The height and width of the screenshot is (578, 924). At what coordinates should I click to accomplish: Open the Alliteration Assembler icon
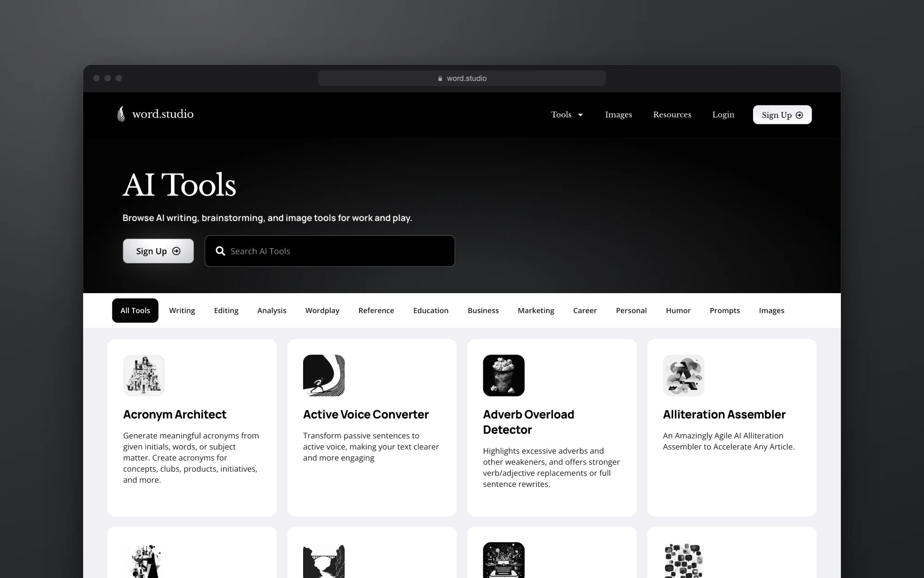[684, 375]
